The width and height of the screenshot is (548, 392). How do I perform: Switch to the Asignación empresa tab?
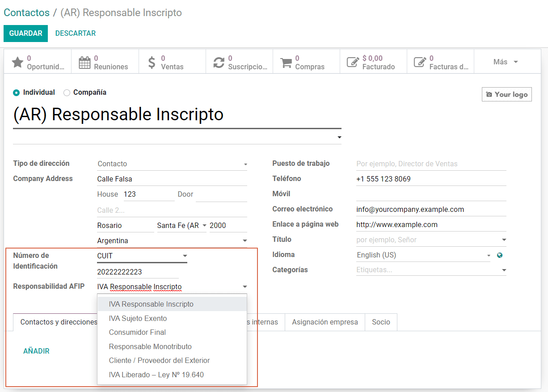325,322
